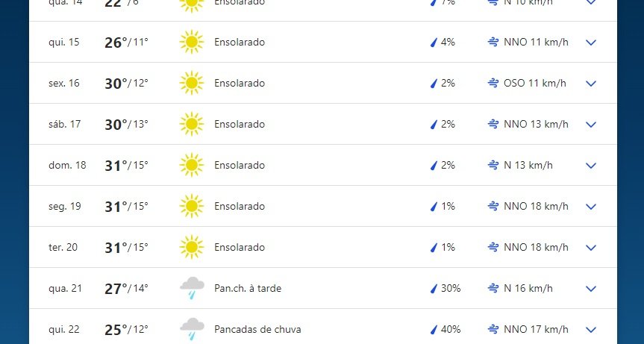Image resolution: width=644 pixels, height=344 pixels.
Task: Expand the qua. 21 forecast chevron
Action: [590, 289]
